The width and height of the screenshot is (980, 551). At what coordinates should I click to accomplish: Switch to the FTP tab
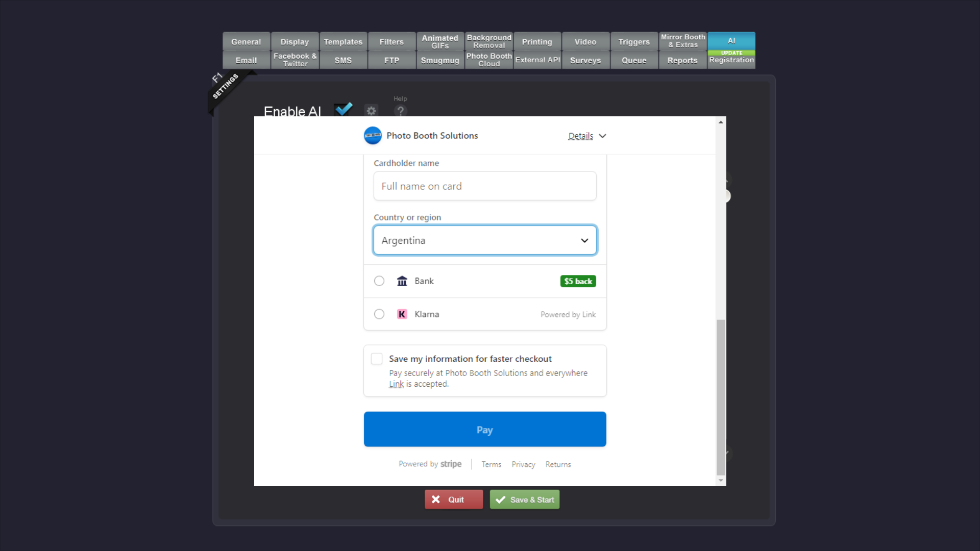click(x=391, y=60)
